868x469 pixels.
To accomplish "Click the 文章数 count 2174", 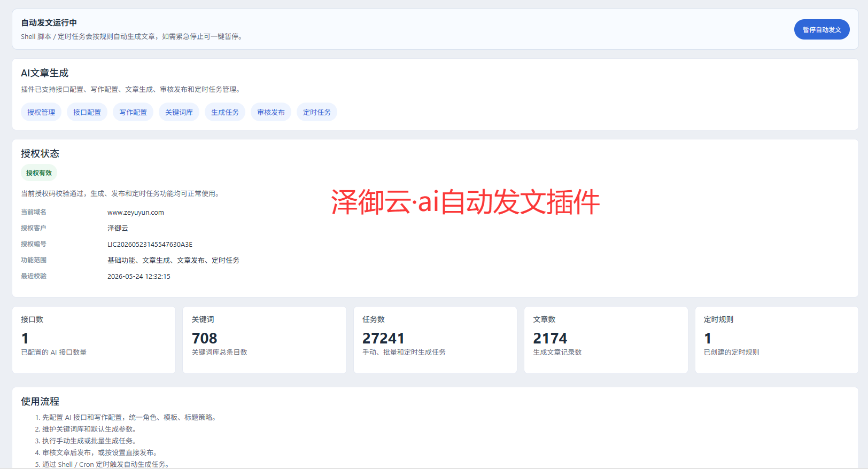I will [x=550, y=339].
